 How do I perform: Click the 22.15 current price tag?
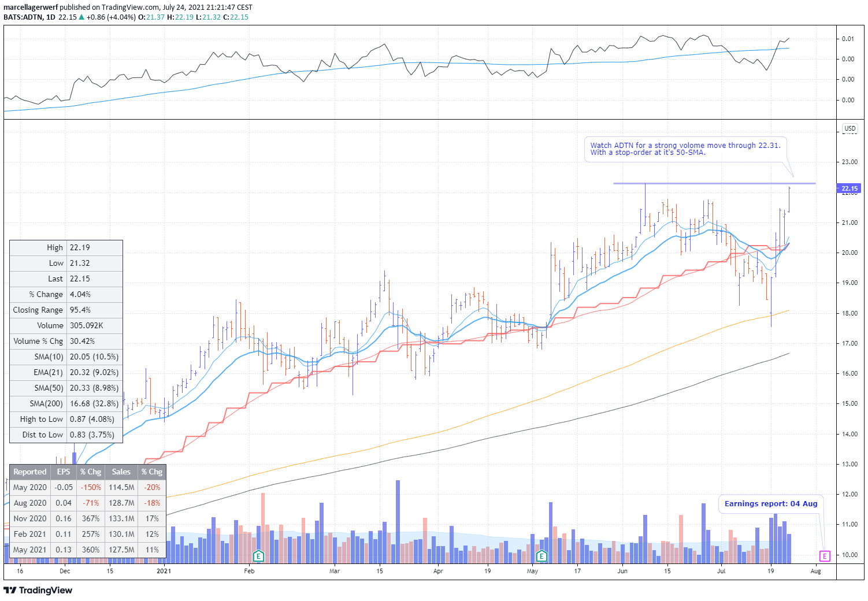[x=849, y=188]
